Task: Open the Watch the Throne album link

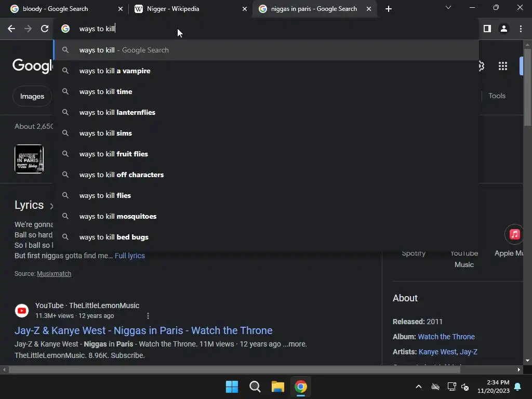Action: tap(446, 337)
